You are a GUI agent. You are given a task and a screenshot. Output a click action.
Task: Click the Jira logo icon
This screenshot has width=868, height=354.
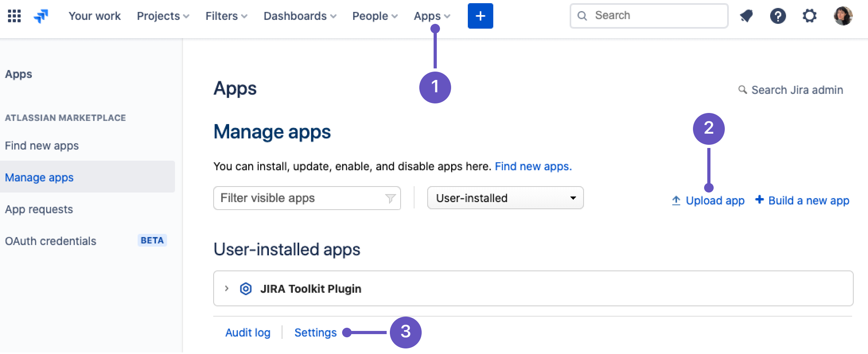(x=41, y=16)
